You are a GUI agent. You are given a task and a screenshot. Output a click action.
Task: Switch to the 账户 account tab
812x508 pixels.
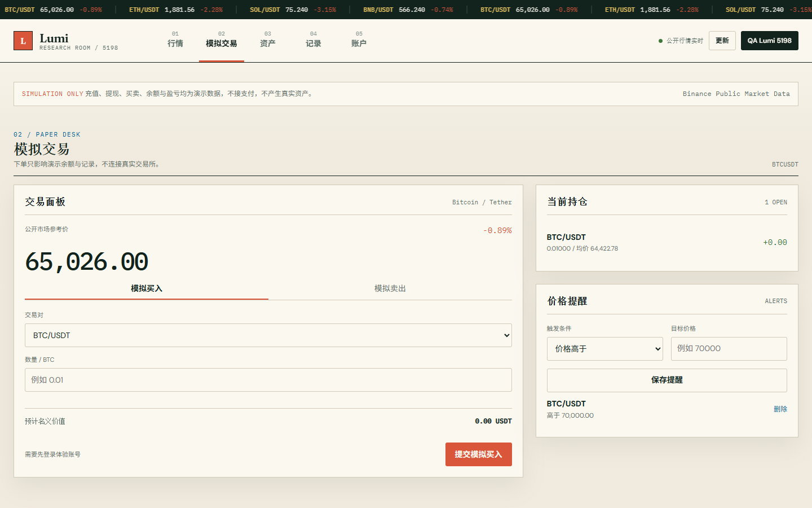coord(359,40)
